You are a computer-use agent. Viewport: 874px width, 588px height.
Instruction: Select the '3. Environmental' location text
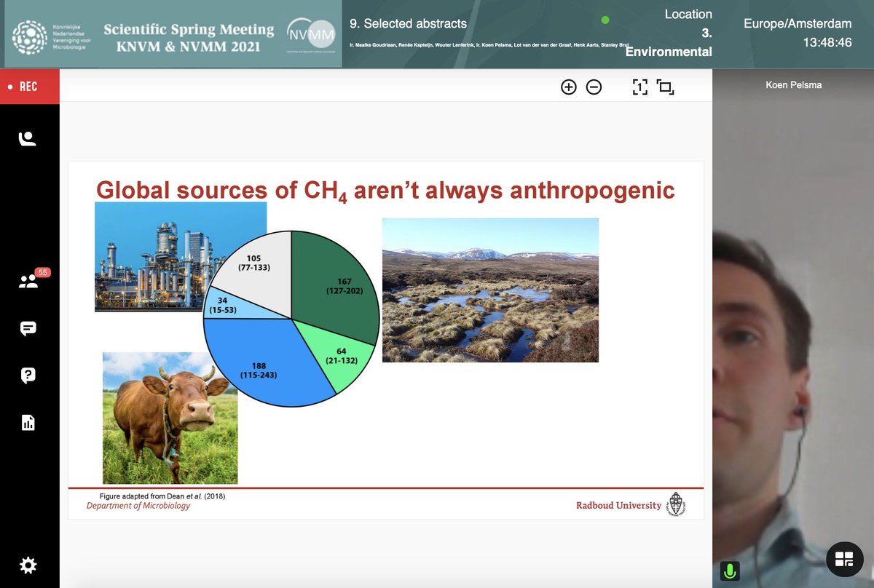(x=669, y=42)
